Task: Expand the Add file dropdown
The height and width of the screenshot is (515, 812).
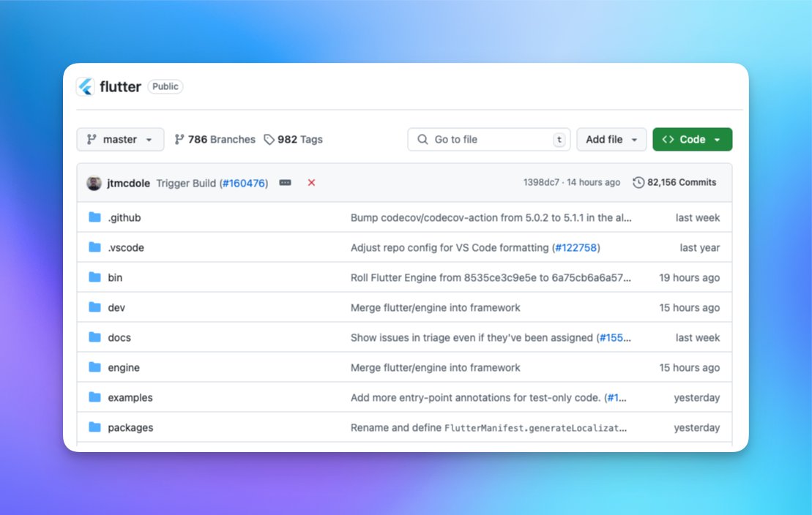Action: pos(611,139)
